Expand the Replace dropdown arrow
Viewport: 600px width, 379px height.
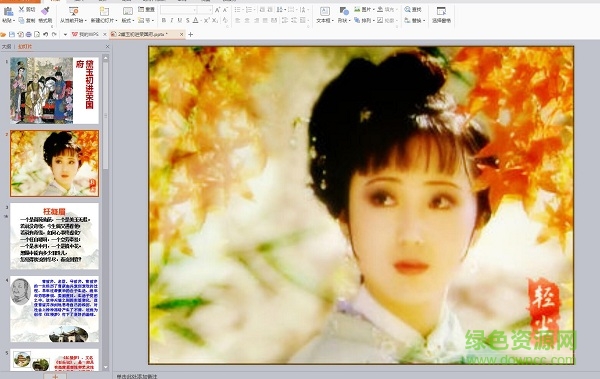tap(424, 21)
